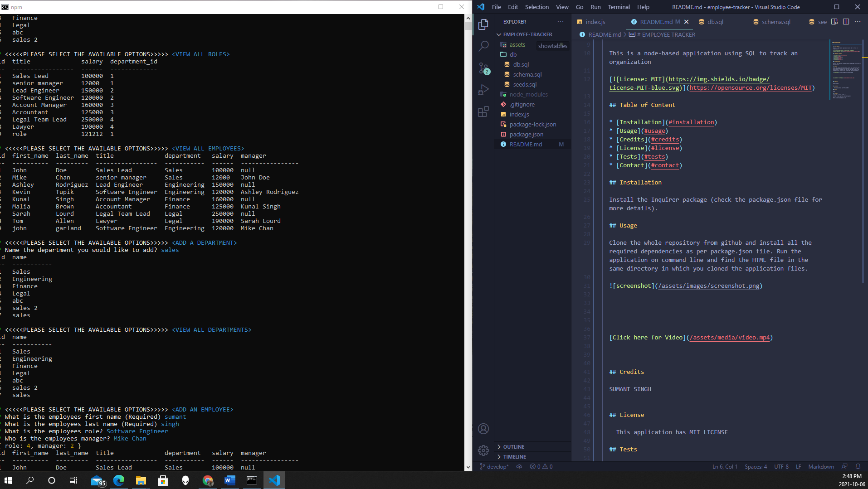Image resolution: width=868 pixels, height=489 pixels.
Task: Open the Search view in VS Code
Action: 483,46
